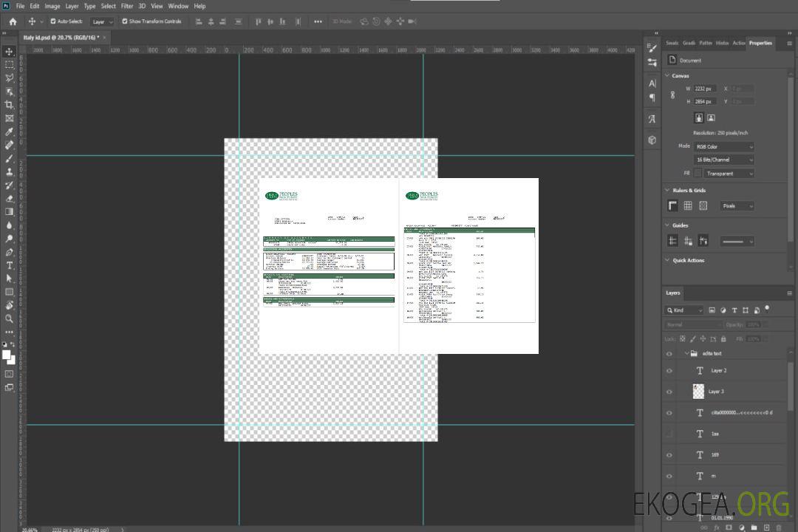Activate the Eraser tool
Image resolution: width=798 pixels, height=532 pixels.
point(10,198)
